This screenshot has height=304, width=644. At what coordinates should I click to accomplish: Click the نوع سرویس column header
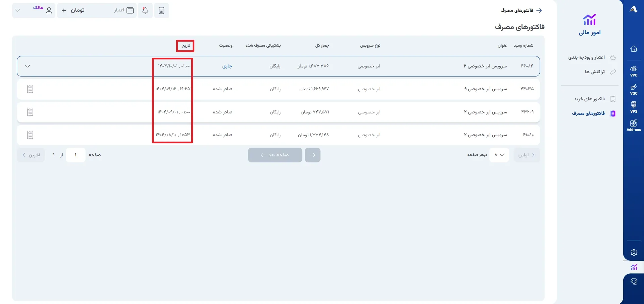coord(370,46)
